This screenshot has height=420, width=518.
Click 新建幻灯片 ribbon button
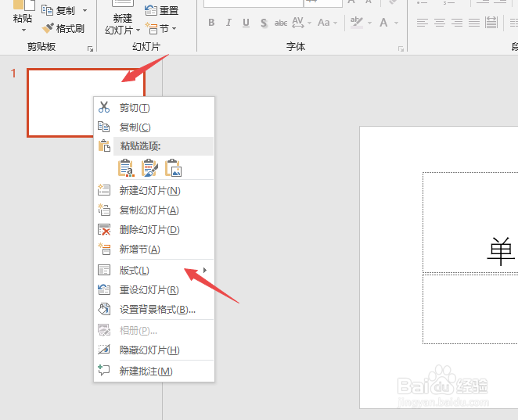click(x=123, y=16)
